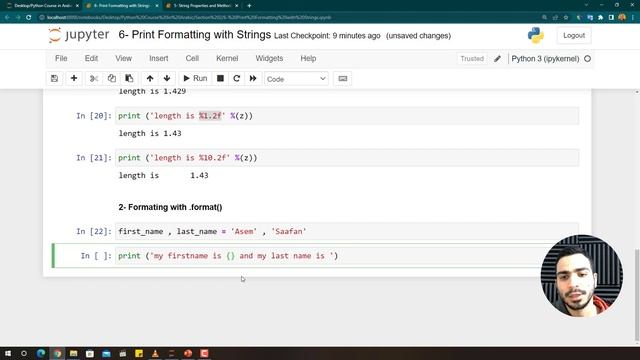Reload the page with browser refresh icon
The image size is (640, 360).
pos(29,18)
